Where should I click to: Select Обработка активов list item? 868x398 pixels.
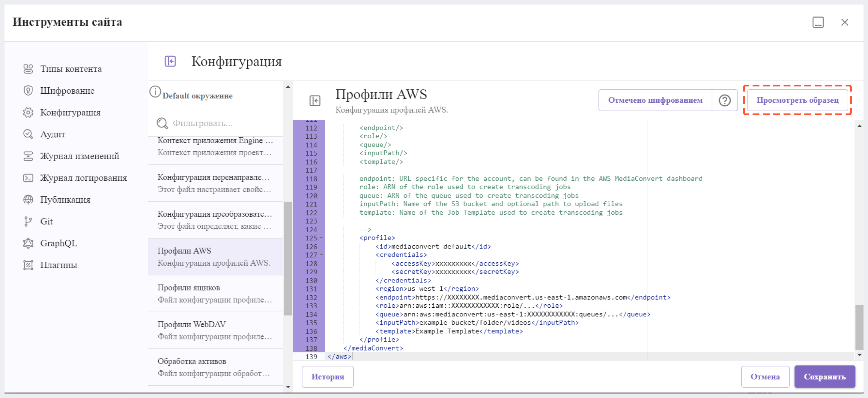coord(215,367)
